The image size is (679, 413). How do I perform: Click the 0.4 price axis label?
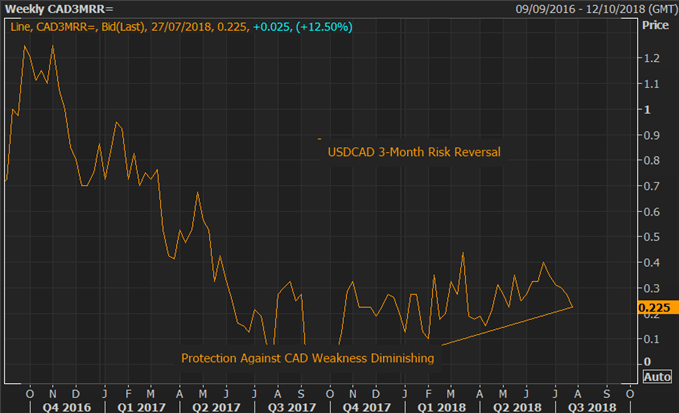tap(652, 262)
